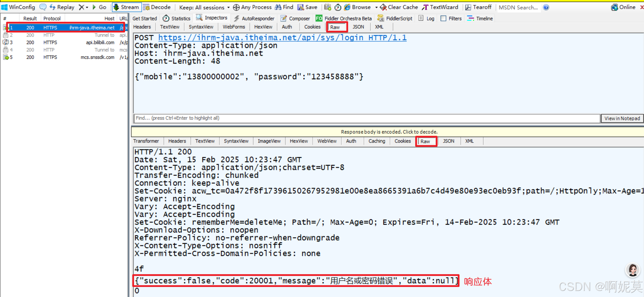
Task: Click the Any Process target icon
Action: tap(236, 7)
